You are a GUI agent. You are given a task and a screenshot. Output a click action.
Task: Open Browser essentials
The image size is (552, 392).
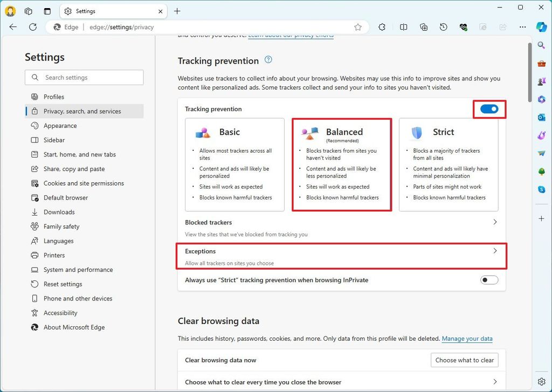pyautogui.click(x=463, y=27)
